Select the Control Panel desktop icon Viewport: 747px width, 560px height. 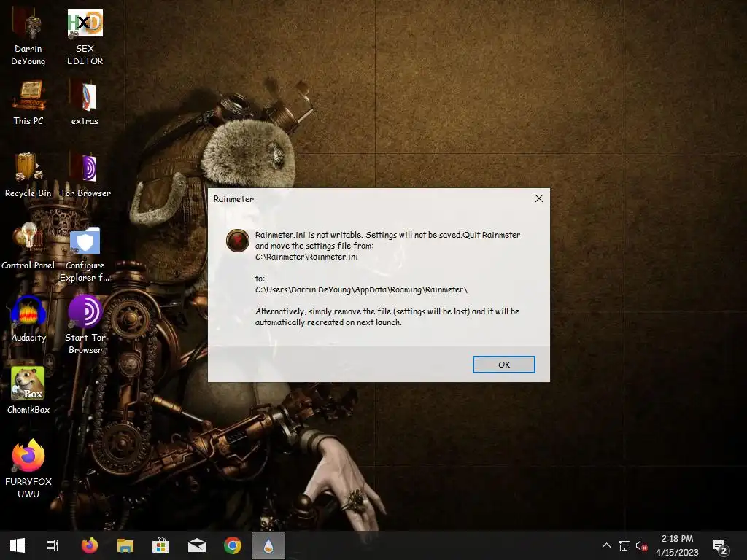[x=28, y=246]
